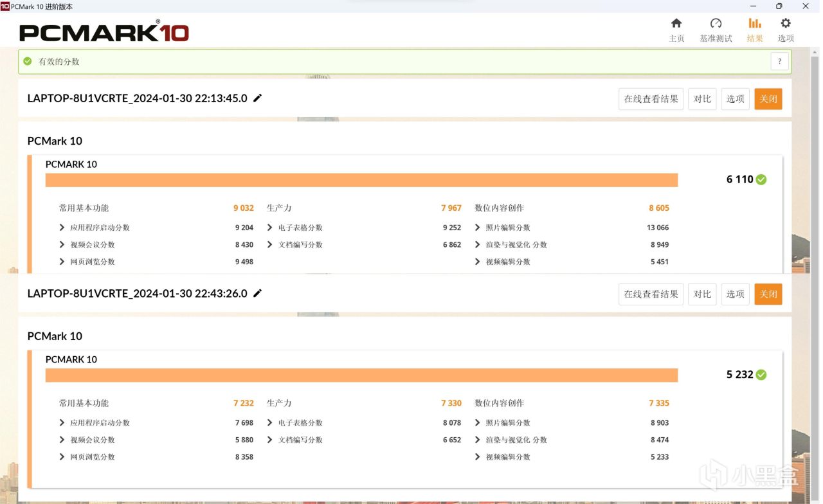Screen dimensions: 823x504
Task: Click the house icon for 主页
Action: point(676,23)
